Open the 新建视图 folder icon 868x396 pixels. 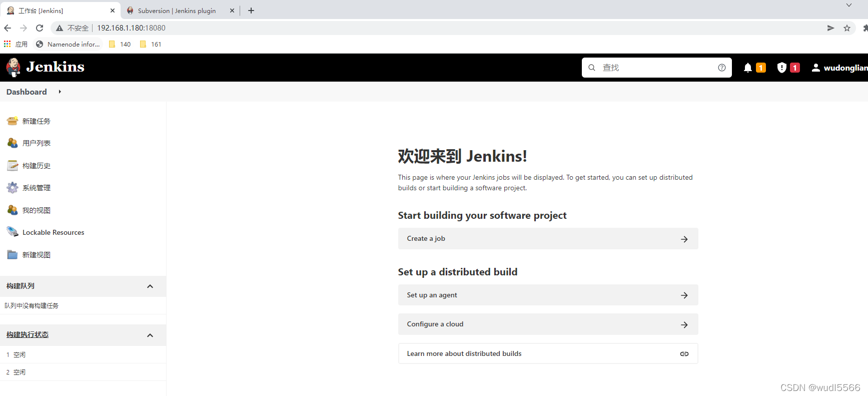tap(13, 254)
